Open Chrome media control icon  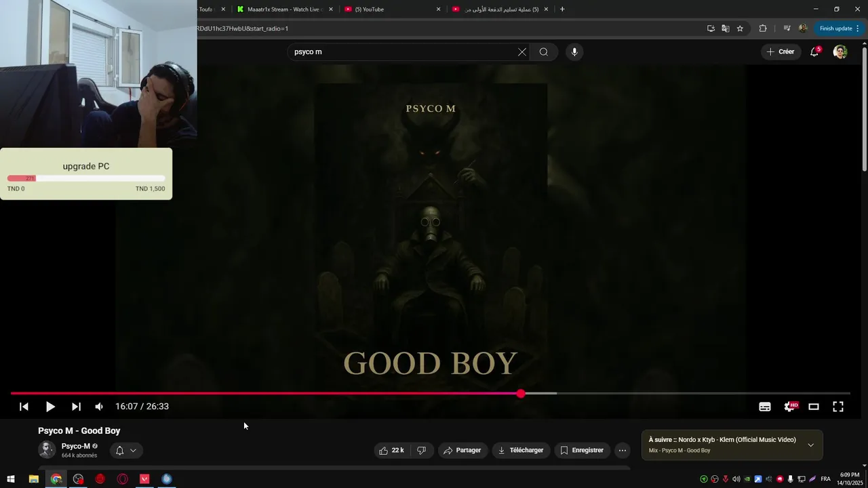[787, 28]
